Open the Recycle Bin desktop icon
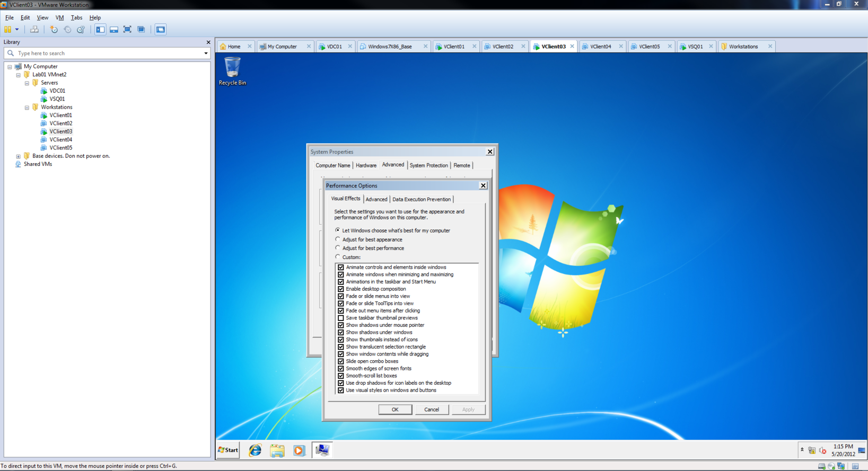 pyautogui.click(x=232, y=71)
